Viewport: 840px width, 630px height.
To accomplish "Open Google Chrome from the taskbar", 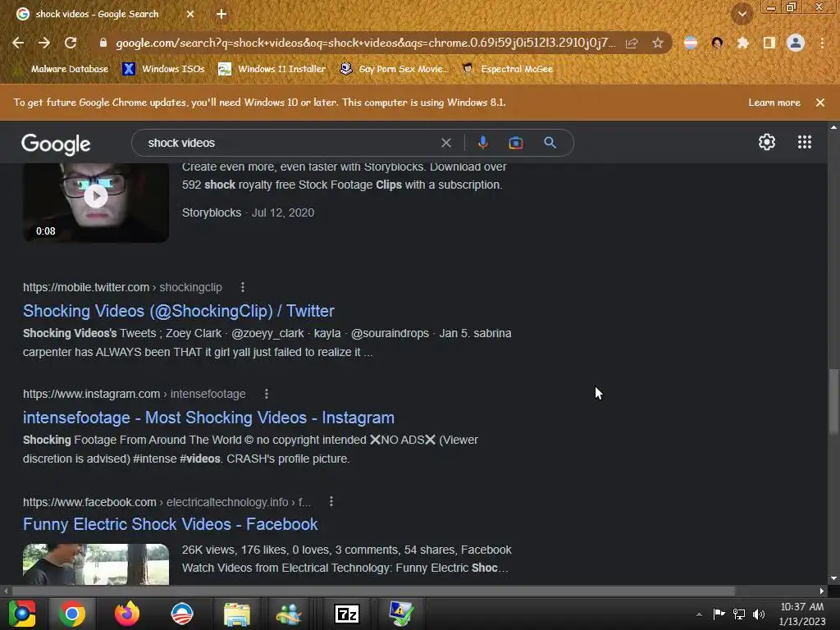I will coord(72,614).
